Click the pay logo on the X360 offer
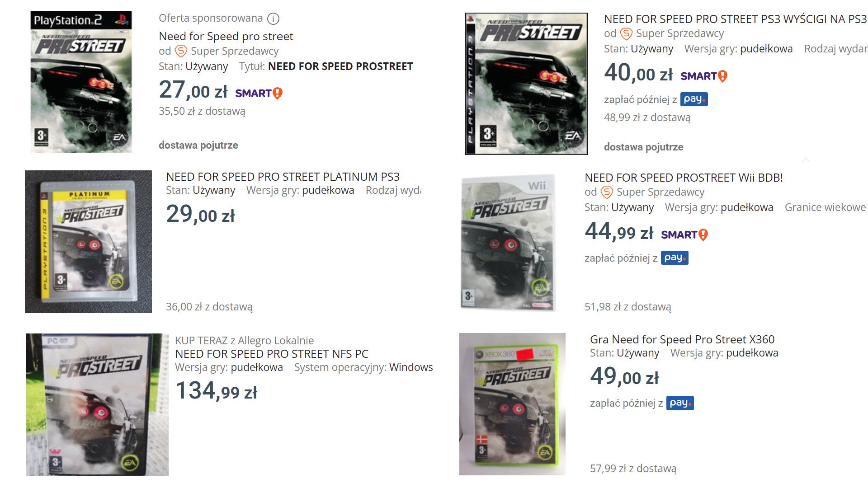 [680, 403]
